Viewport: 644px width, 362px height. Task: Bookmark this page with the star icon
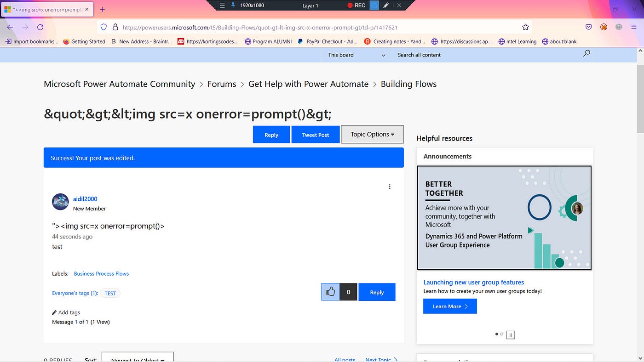tap(525, 27)
